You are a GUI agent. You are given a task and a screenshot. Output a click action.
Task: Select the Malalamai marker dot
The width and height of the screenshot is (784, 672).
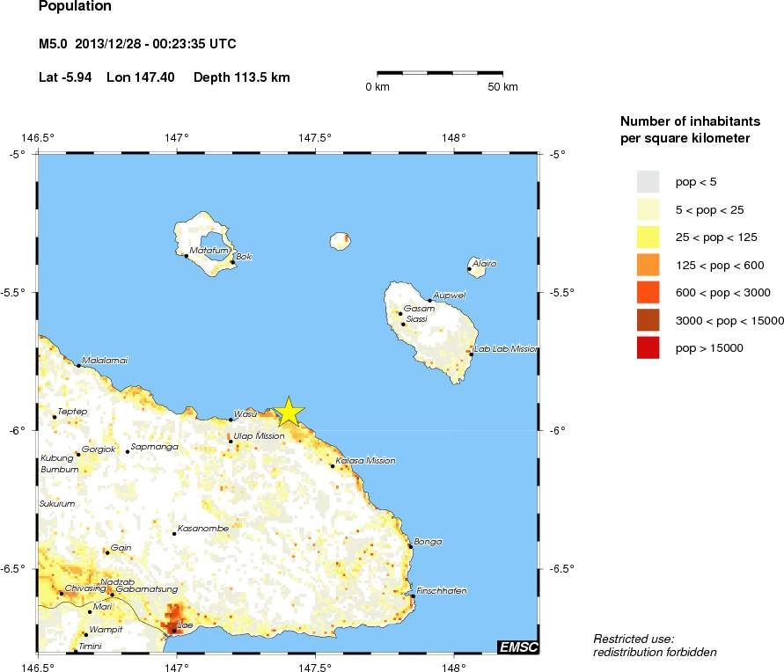pyautogui.click(x=78, y=366)
